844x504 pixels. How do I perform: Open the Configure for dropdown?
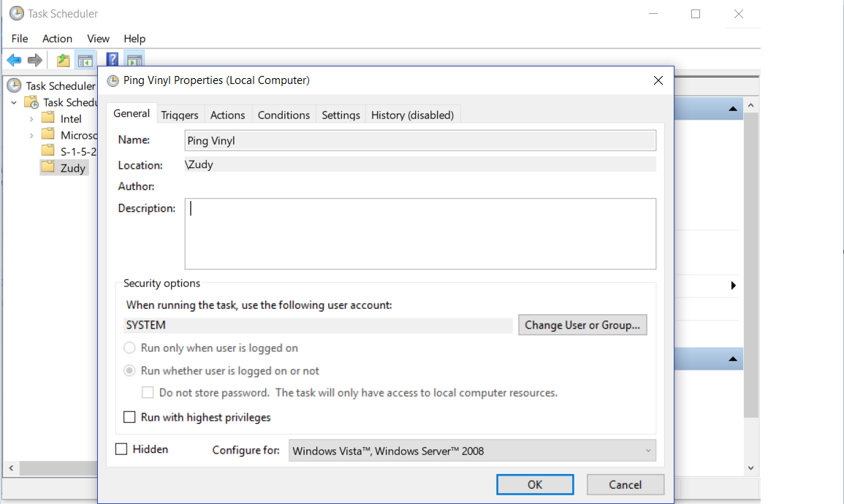pyautogui.click(x=472, y=451)
